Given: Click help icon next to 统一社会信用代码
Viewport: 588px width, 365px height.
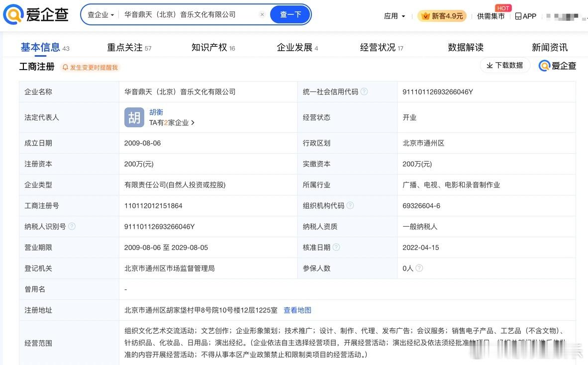Looking at the screenshot, I should [x=364, y=91].
